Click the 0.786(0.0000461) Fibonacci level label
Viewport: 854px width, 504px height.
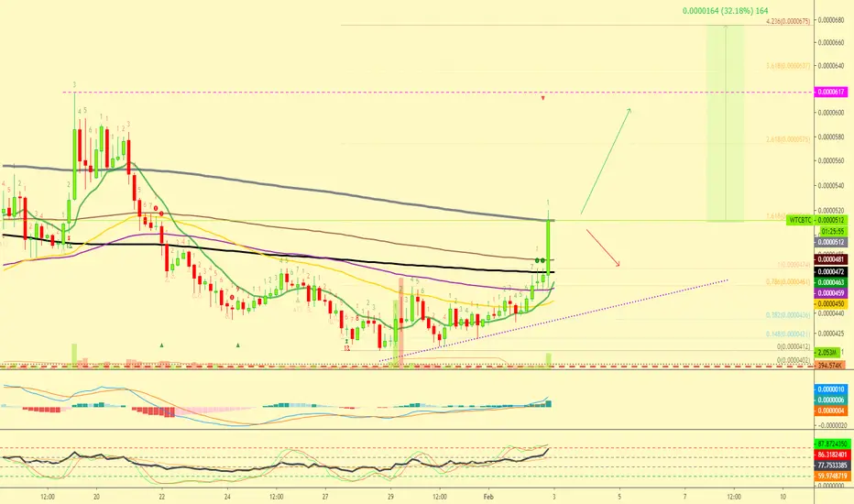pyautogui.click(x=787, y=282)
